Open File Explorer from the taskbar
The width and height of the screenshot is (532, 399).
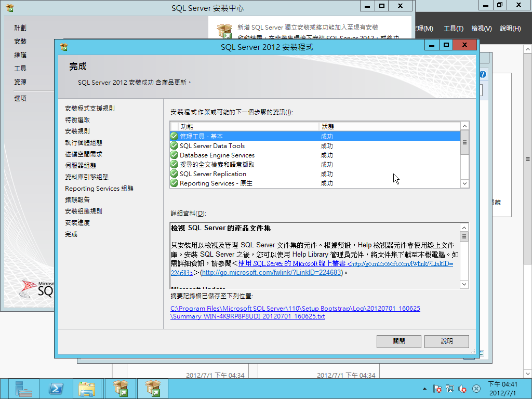tap(87, 389)
